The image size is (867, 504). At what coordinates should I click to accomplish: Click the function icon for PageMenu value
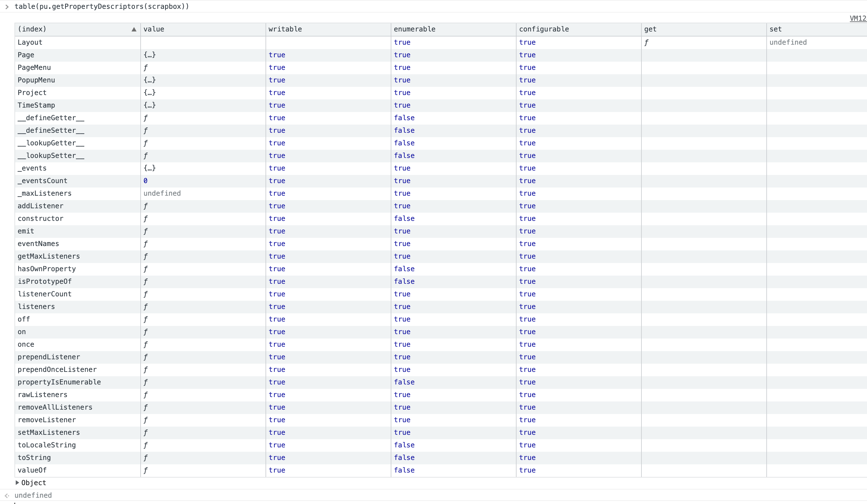click(x=146, y=68)
